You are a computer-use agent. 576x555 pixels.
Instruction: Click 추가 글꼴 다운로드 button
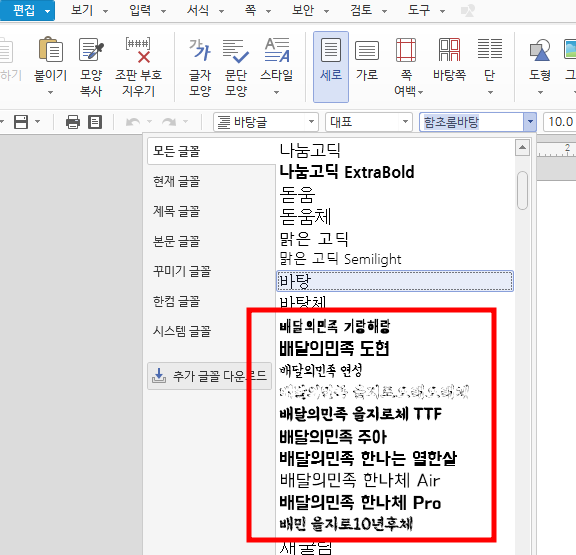click(x=209, y=376)
